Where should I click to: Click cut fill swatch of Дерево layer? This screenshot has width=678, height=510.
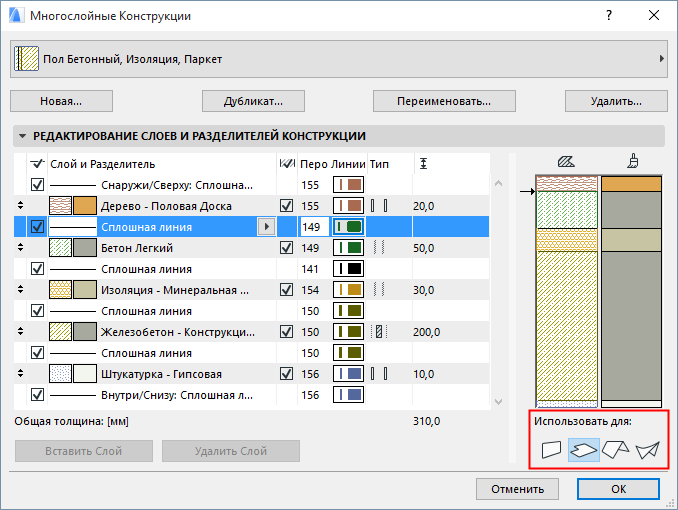pos(60,206)
